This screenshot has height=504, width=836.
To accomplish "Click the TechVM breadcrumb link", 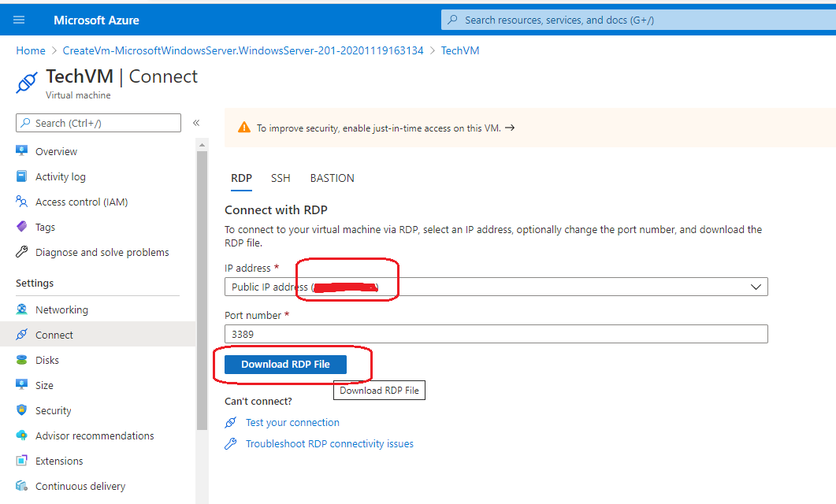I will coord(460,50).
